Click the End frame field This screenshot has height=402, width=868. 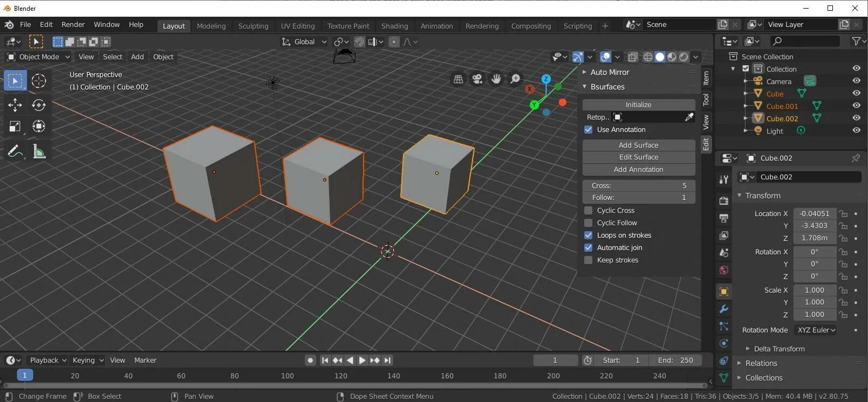(675, 360)
